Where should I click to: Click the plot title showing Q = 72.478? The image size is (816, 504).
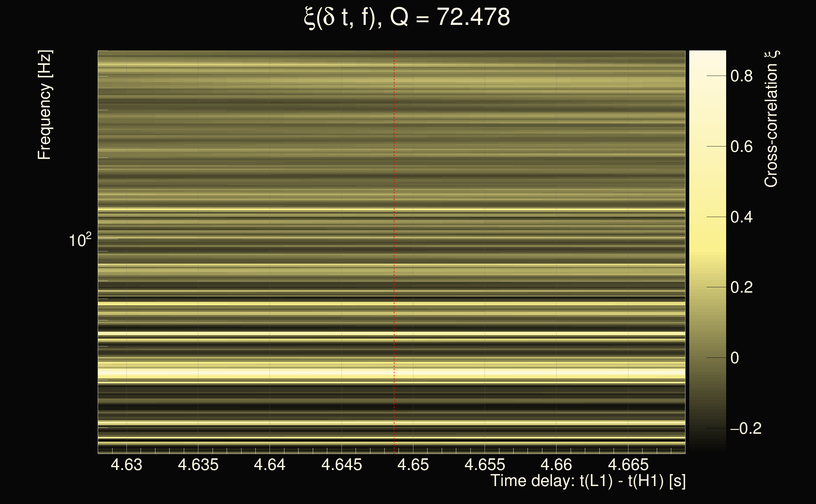407,17
